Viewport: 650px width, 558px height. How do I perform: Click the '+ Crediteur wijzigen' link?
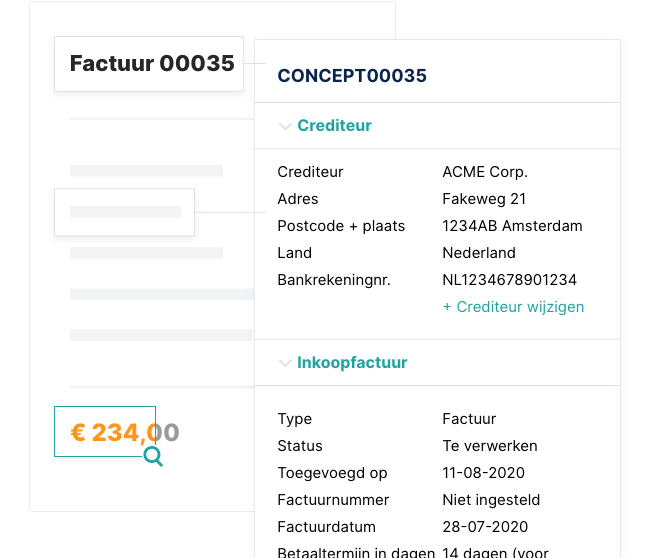tap(513, 307)
